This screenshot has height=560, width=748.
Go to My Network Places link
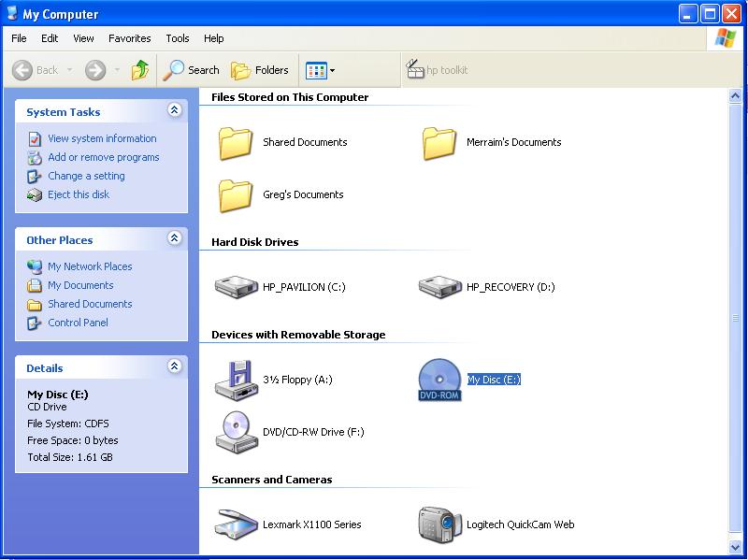coord(90,266)
